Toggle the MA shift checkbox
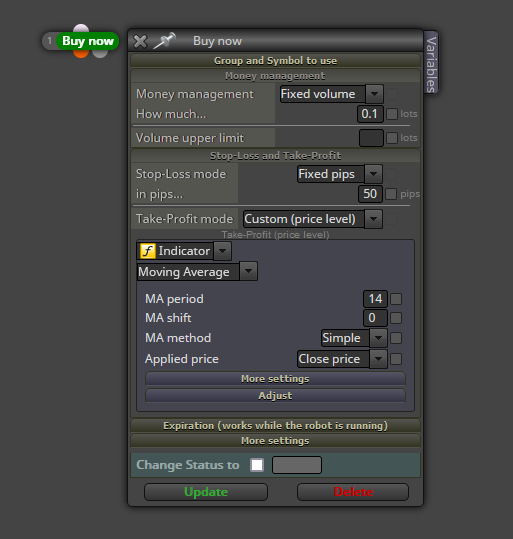 coord(396,318)
